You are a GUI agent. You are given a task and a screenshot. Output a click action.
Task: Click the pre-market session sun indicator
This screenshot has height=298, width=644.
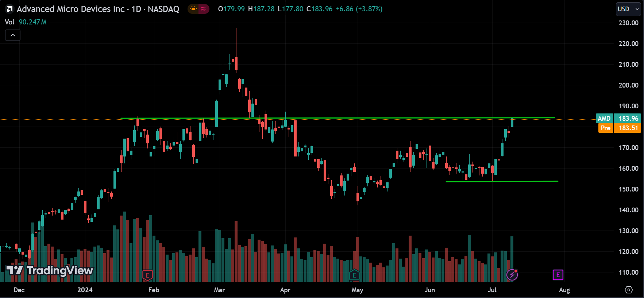[193, 9]
